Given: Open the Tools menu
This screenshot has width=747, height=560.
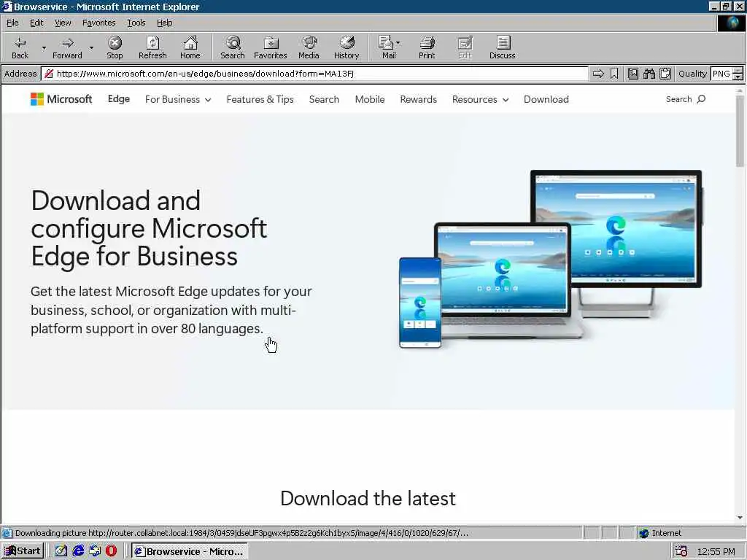Looking at the screenshot, I should (136, 23).
